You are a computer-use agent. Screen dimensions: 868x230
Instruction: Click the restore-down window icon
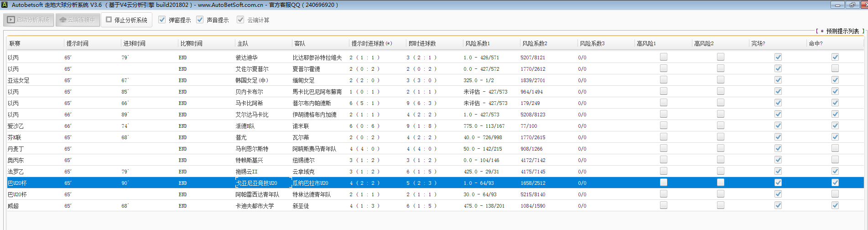[x=852, y=5]
